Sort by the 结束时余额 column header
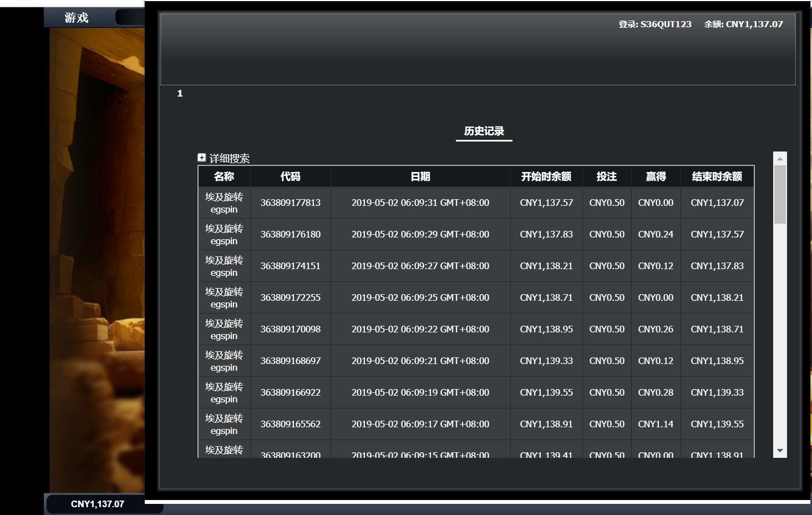Screen dimensions: 812x515 click(x=717, y=176)
